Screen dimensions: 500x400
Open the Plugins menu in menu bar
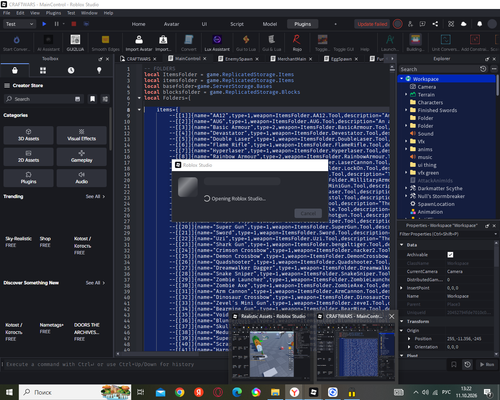tap(53, 13)
